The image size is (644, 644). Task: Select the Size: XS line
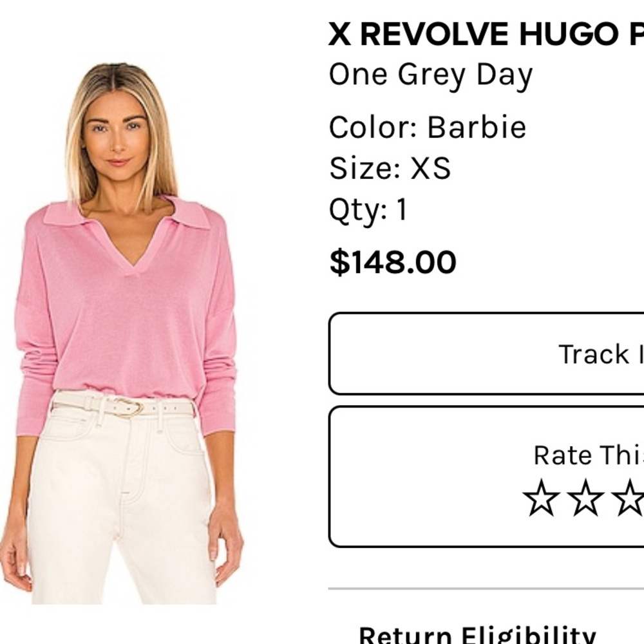coord(390,168)
